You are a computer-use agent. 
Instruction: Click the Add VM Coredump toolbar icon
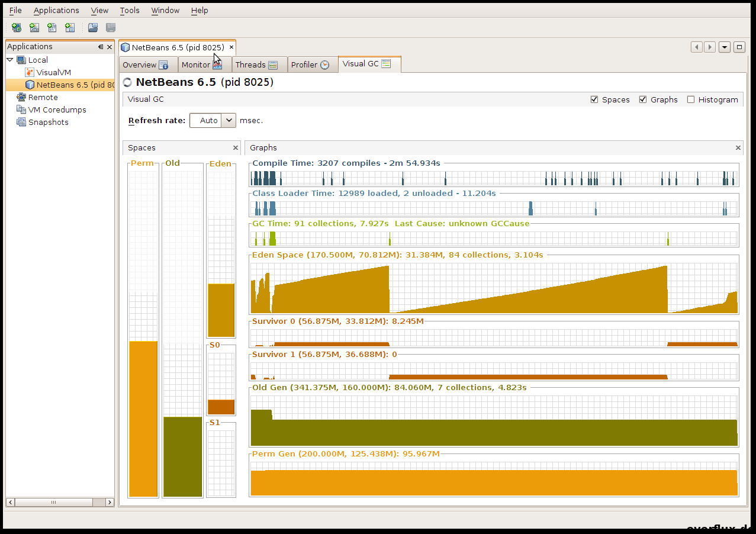(x=52, y=27)
